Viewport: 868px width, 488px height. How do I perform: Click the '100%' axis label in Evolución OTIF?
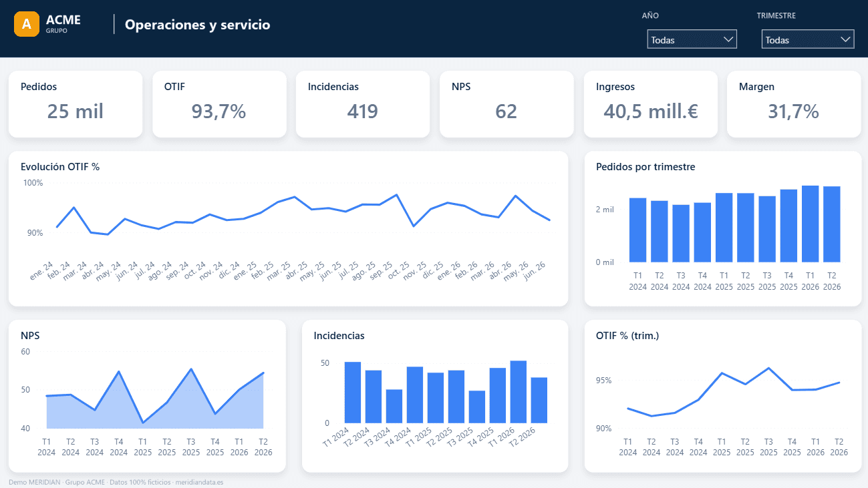point(33,183)
